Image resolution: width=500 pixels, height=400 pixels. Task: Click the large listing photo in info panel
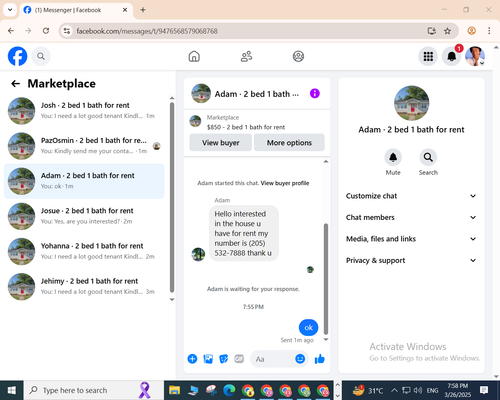[x=411, y=103]
